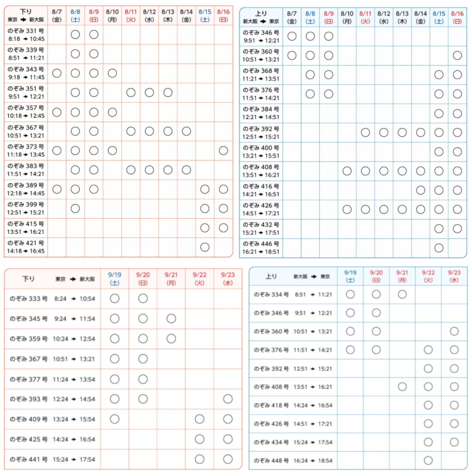
Task: Select the のぞみ 432号 train entry
Action: click(261, 228)
